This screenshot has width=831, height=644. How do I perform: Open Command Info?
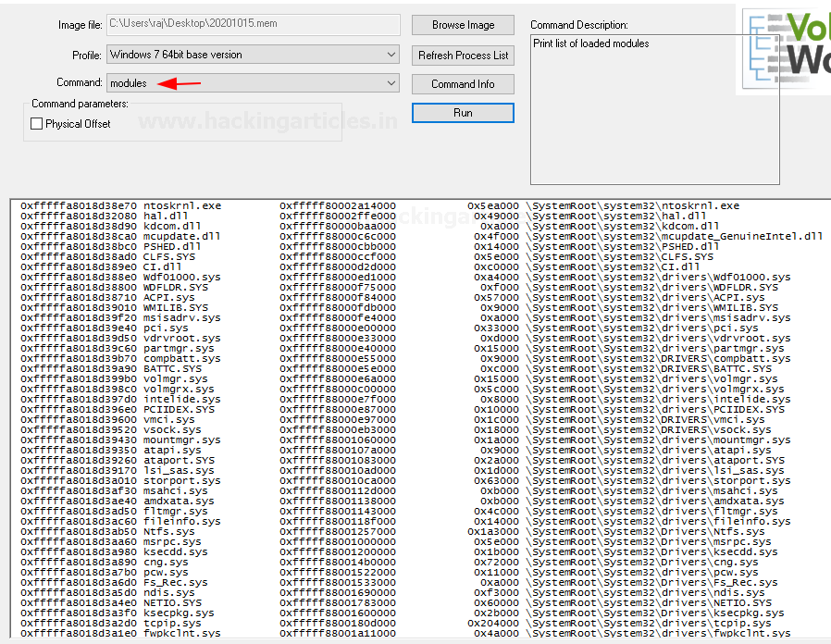point(463,83)
